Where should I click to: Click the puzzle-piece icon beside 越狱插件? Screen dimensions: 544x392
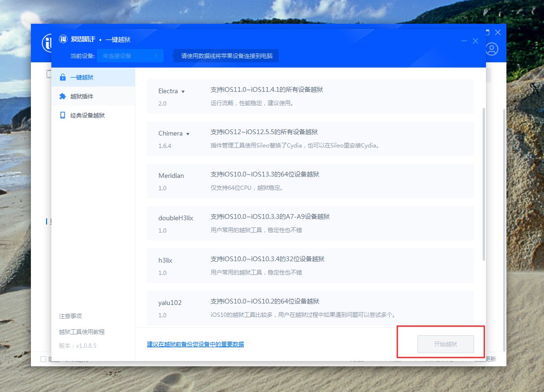click(62, 96)
